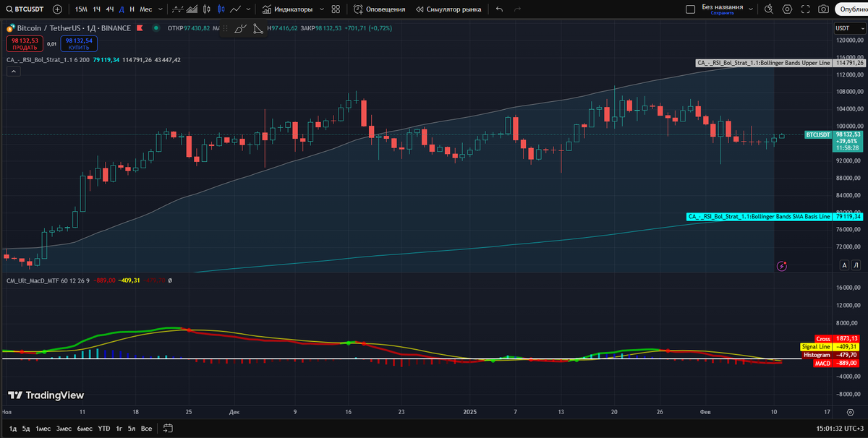The image size is (868, 438).
Task: Undo the last chart action
Action: 499,9
